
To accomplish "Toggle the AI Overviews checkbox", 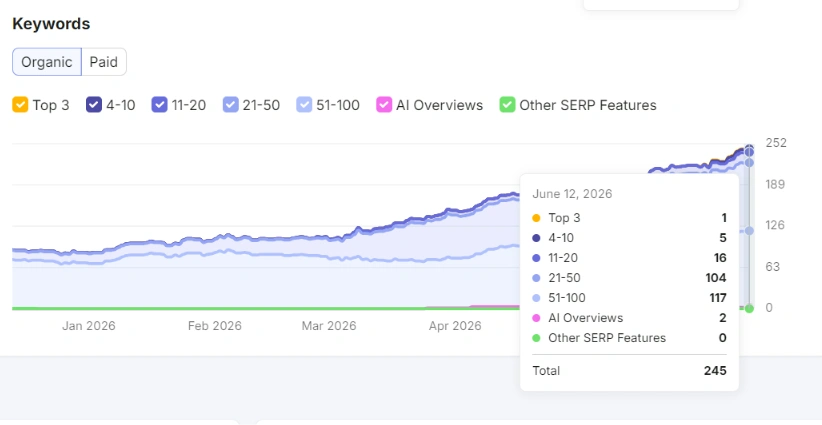I will click(x=384, y=105).
